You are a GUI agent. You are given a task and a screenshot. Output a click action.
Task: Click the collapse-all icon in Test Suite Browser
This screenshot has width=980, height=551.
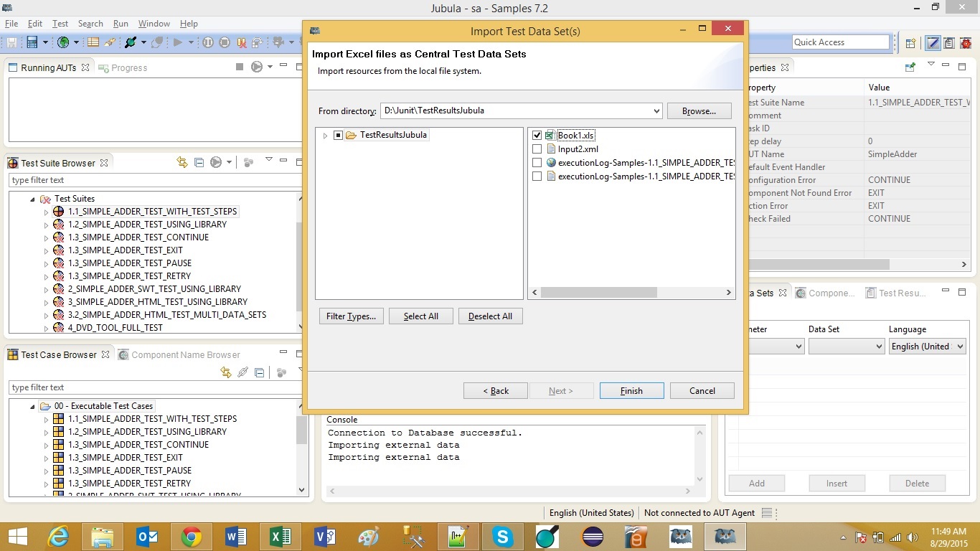tap(199, 163)
